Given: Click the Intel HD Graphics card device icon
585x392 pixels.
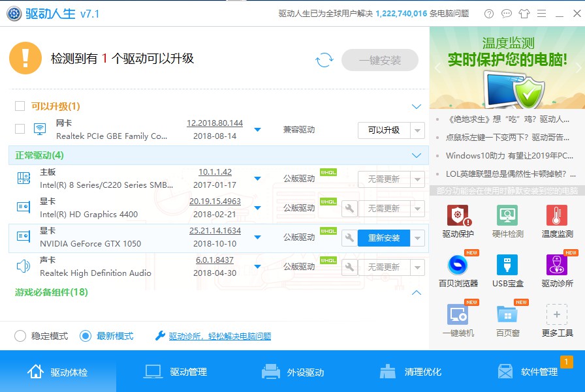Looking at the screenshot, I should point(24,206).
